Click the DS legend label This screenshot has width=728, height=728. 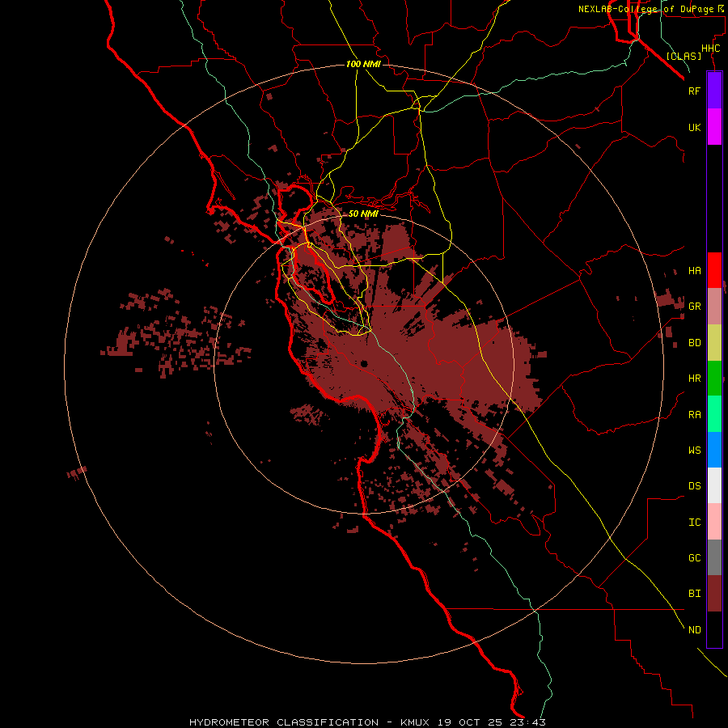coord(694,486)
